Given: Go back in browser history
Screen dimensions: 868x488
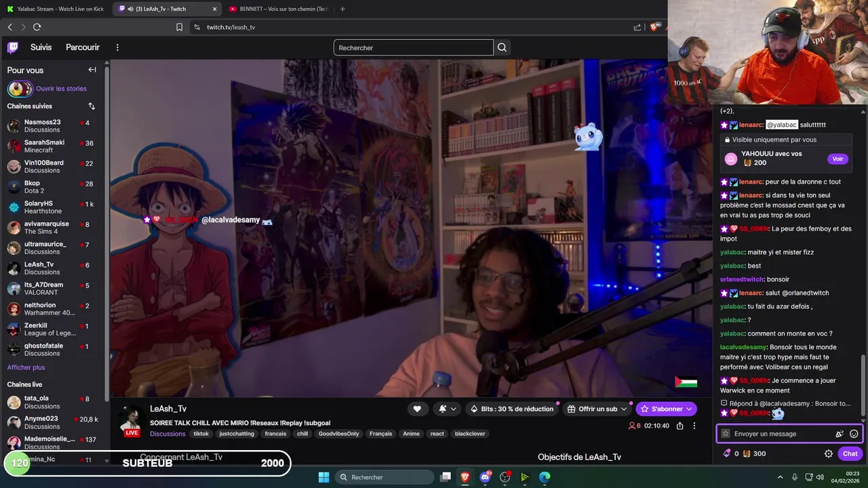Looking at the screenshot, I should [x=9, y=27].
